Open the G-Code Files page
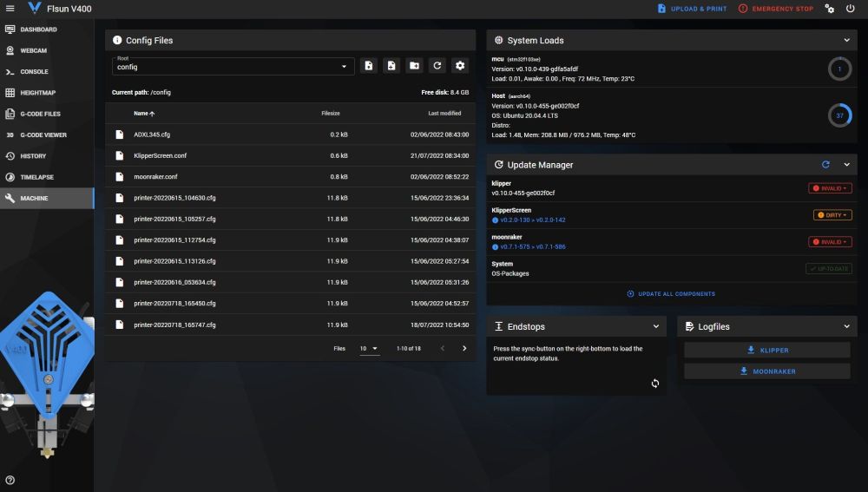Screen dimensions: 868x492 [47, 114]
